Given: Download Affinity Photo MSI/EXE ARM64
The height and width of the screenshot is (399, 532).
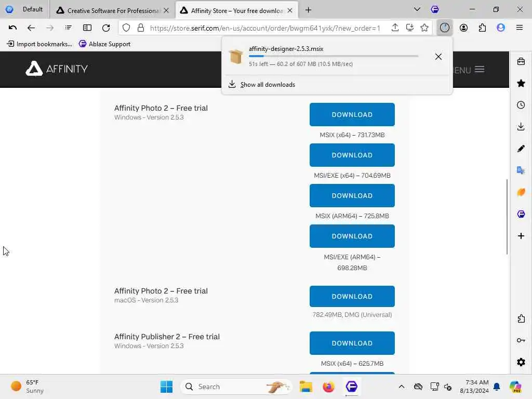Looking at the screenshot, I should [x=352, y=236].
